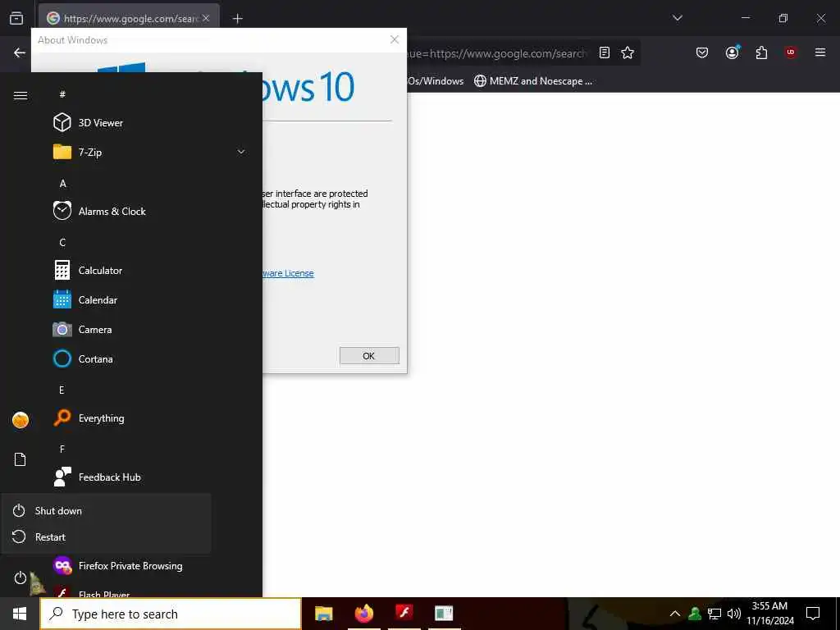Open MEMZ and Noescape bookmark
Viewport: 840px width, 630px height.
(x=533, y=81)
